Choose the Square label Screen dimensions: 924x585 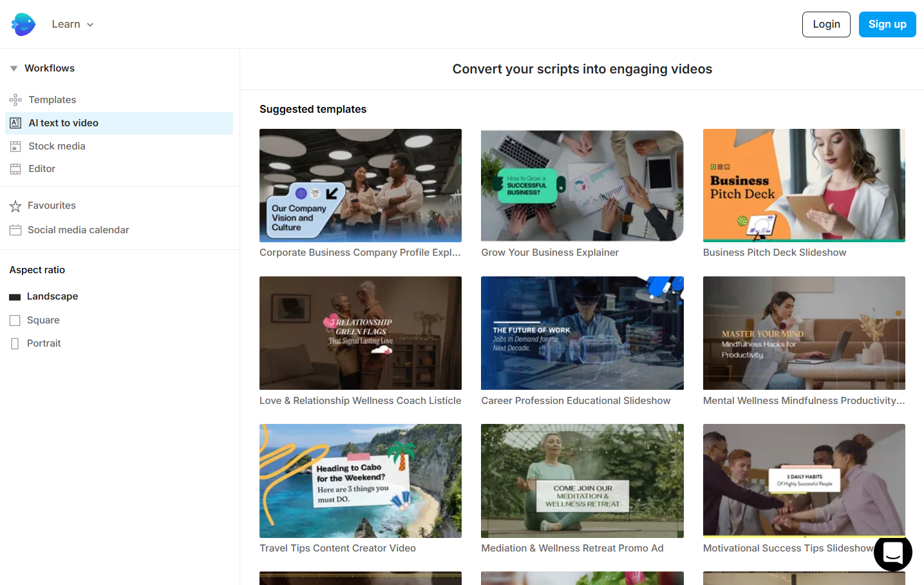coord(43,320)
